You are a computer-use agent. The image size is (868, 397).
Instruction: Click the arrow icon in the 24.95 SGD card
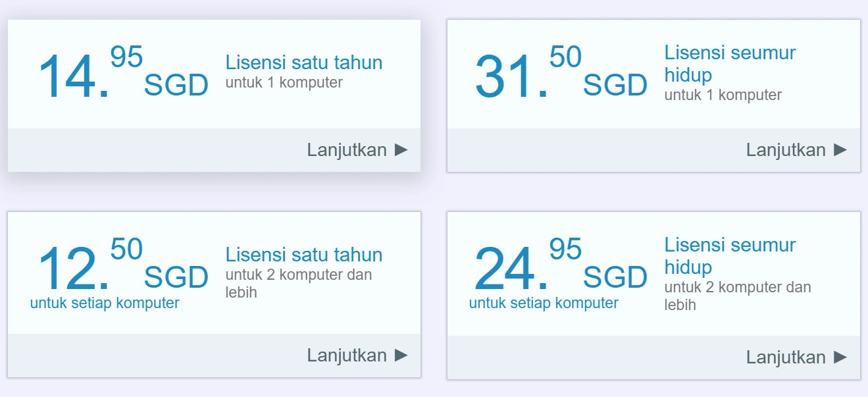point(840,357)
